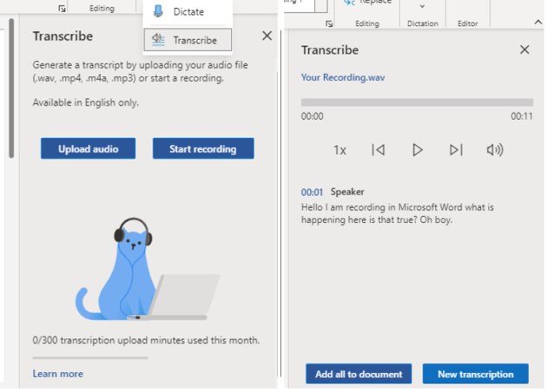Skip back with the rewind icon
The height and width of the screenshot is (392, 547).
click(x=379, y=150)
